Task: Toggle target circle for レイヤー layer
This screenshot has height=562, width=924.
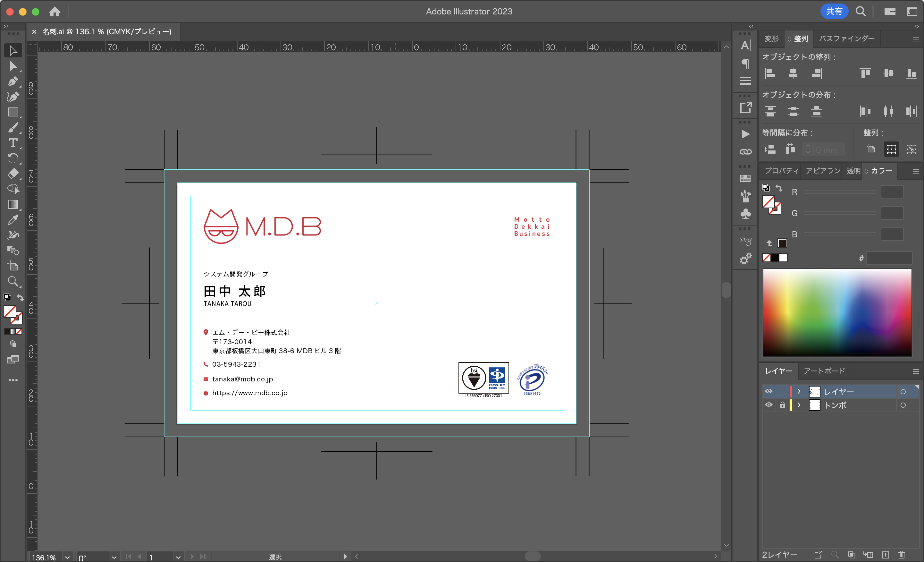Action: tap(903, 392)
